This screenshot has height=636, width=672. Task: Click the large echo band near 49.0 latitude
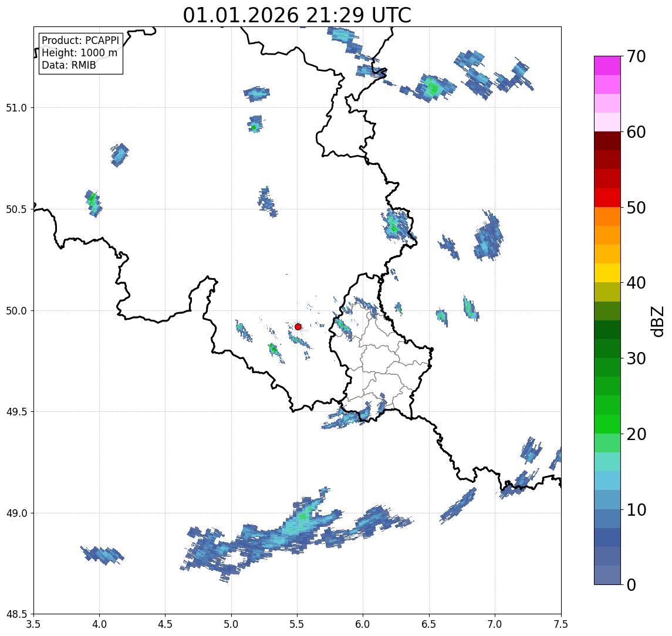click(x=288, y=531)
